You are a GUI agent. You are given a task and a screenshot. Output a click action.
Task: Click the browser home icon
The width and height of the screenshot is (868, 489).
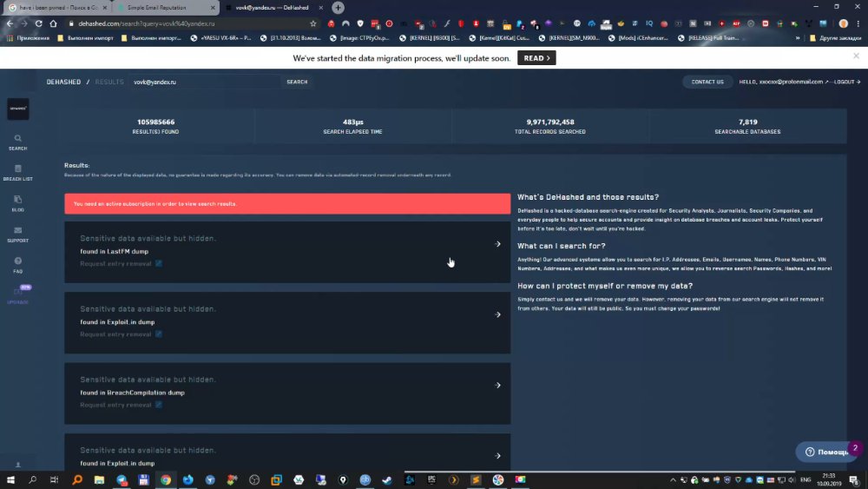(53, 23)
